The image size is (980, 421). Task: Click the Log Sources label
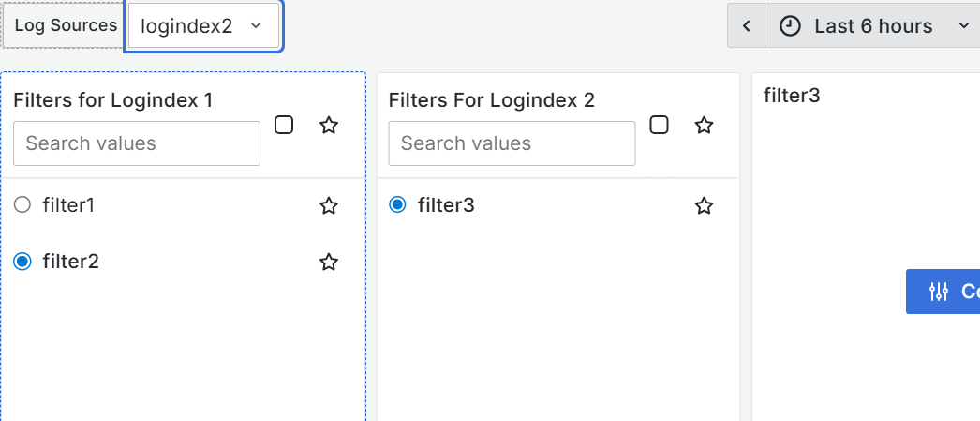click(x=65, y=26)
